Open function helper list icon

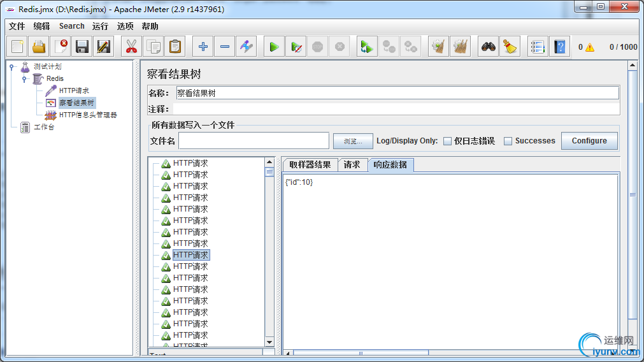pyautogui.click(x=538, y=47)
